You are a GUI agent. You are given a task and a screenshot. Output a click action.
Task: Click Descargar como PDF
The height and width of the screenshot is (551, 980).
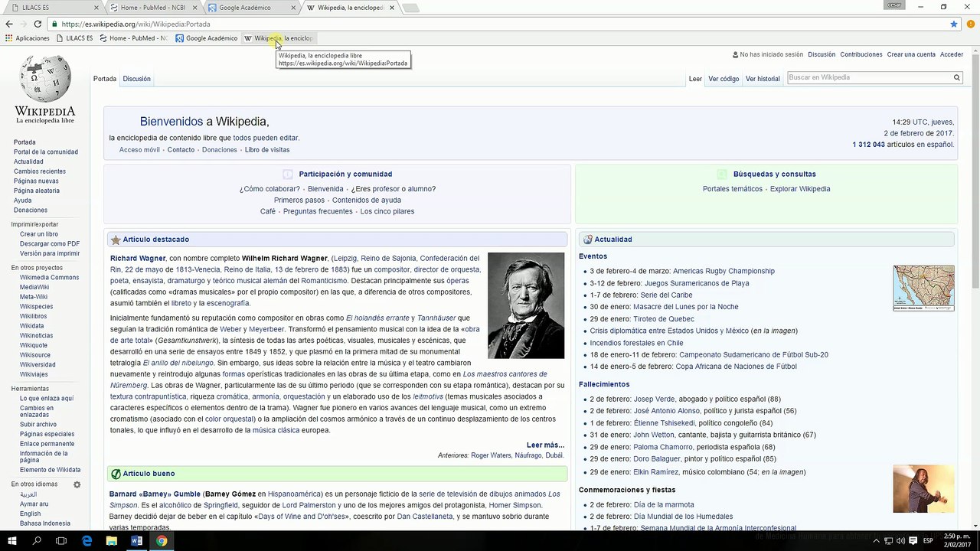click(50, 244)
